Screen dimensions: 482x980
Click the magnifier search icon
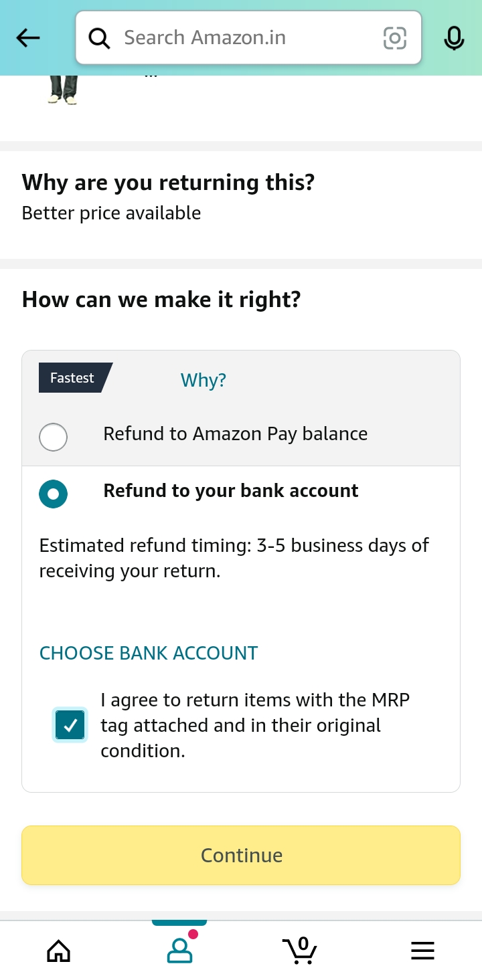[x=100, y=38]
